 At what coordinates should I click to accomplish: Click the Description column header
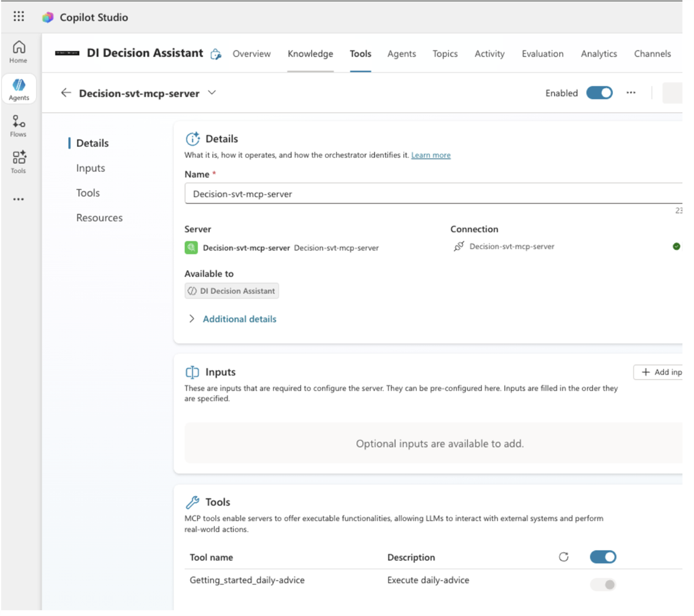pyautogui.click(x=411, y=558)
